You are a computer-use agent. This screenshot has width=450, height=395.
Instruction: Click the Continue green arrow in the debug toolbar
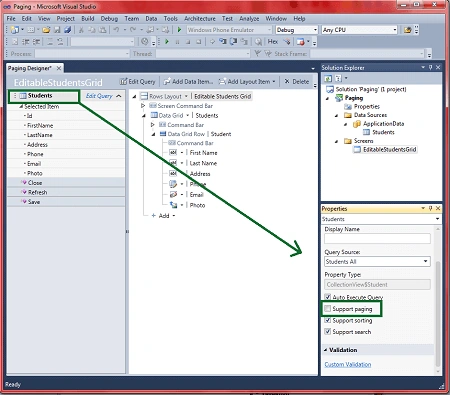167,42
